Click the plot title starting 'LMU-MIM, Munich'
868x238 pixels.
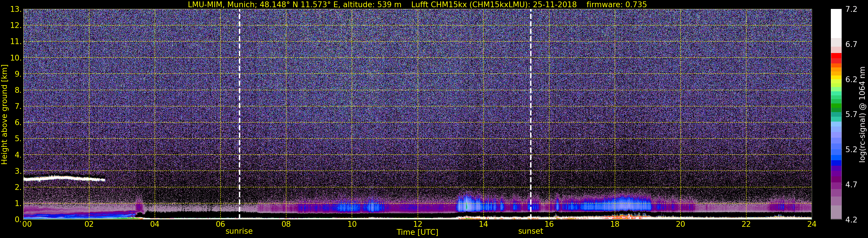[417, 4]
